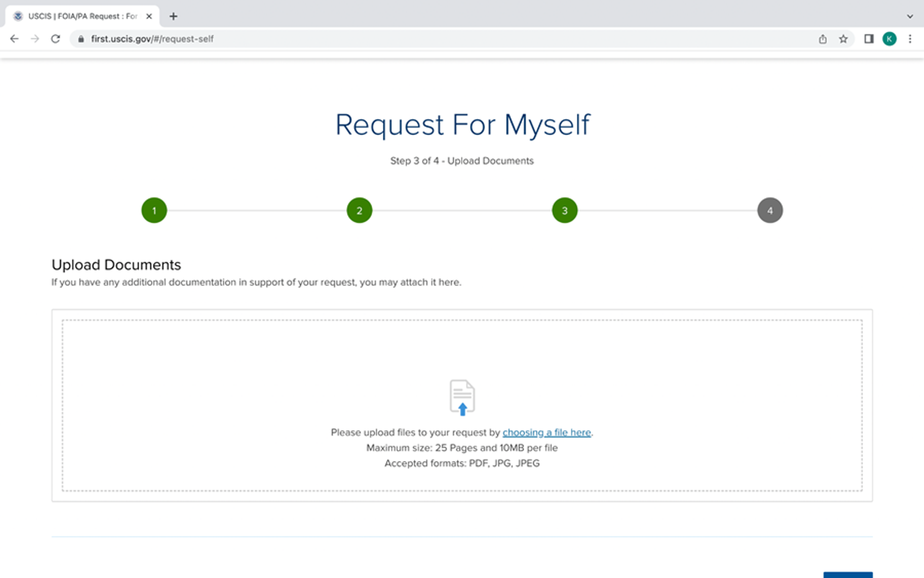This screenshot has width=924, height=578.
Task: Click the additional documentation instruction text
Action: pos(256,282)
